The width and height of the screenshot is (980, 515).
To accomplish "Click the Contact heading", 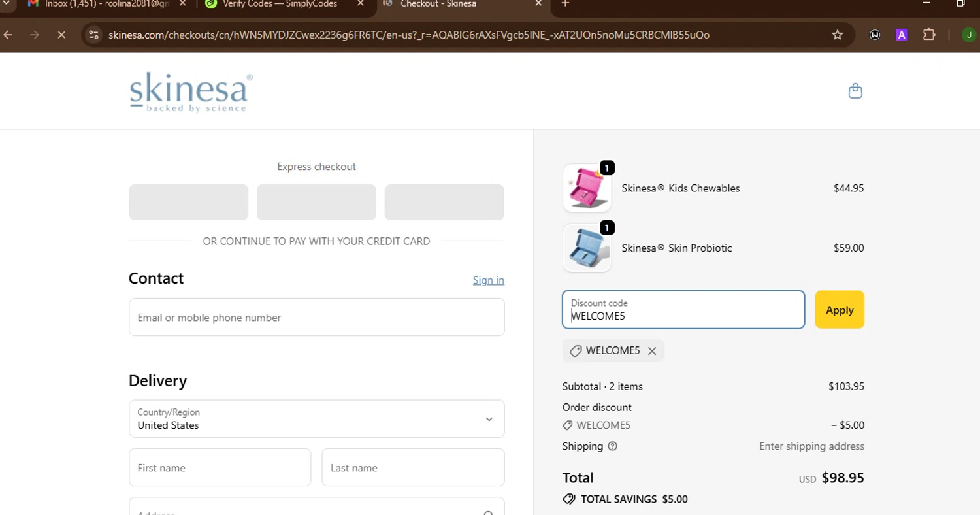I will [x=156, y=278].
